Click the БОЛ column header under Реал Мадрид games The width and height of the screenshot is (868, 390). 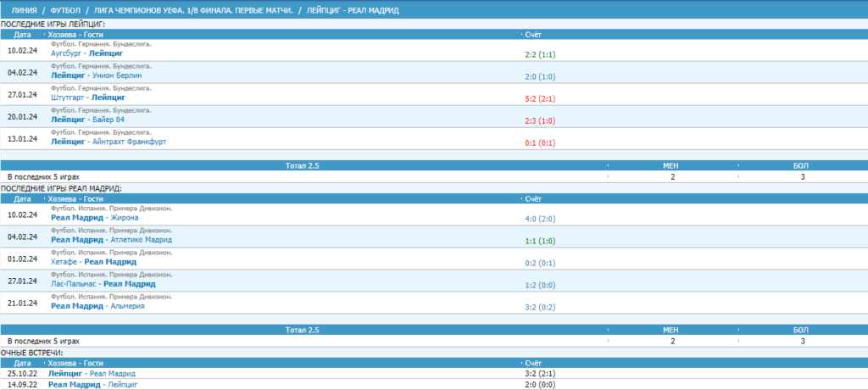(x=802, y=330)
